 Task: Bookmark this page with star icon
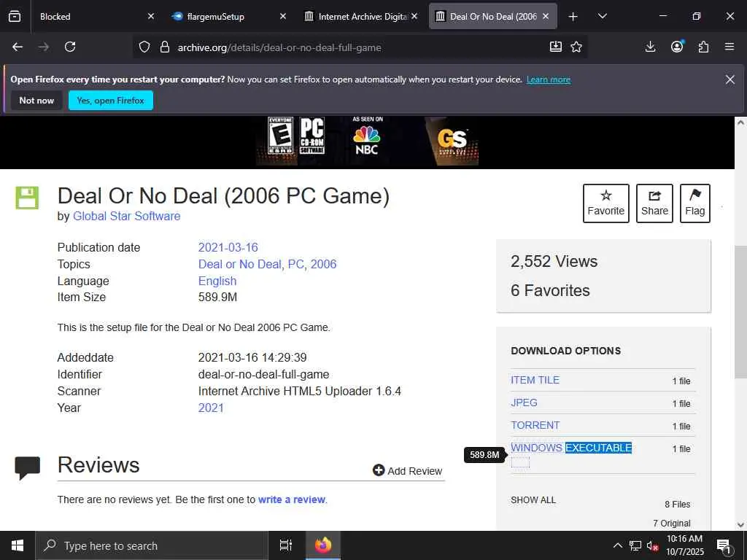click(576, 47)
